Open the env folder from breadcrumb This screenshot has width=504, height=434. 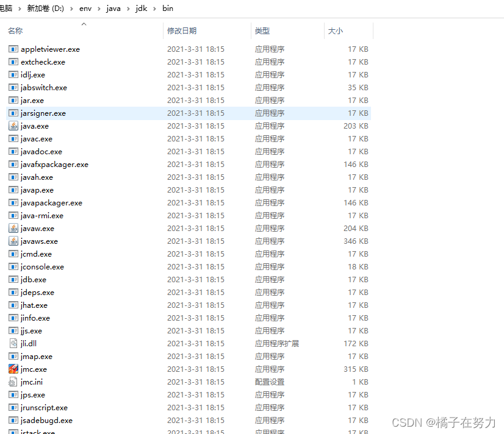click(85, 9)
